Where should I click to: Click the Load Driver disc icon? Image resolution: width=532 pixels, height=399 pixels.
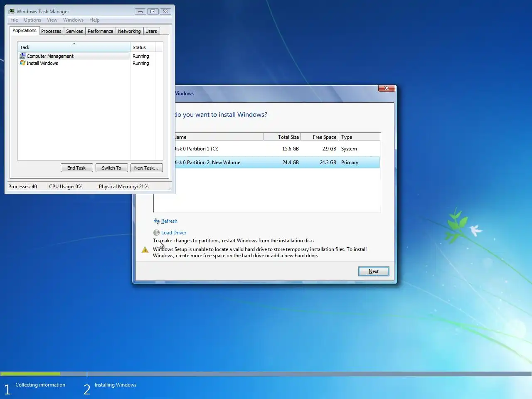click(157, 233)
